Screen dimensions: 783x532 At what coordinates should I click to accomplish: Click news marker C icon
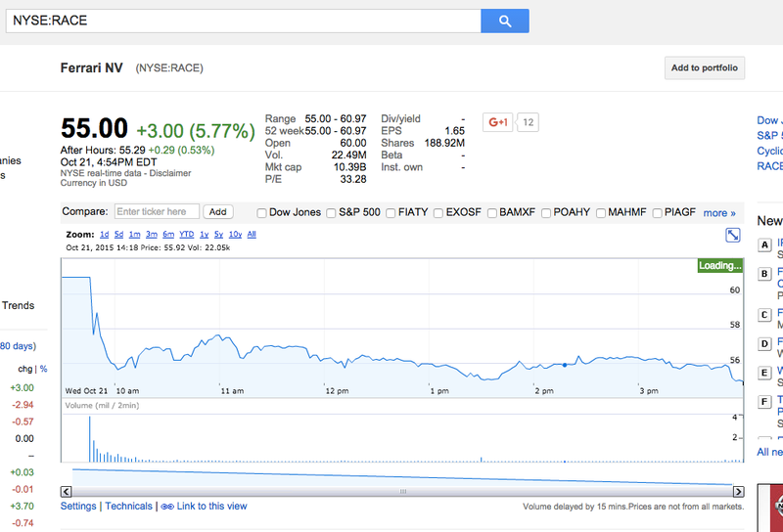[764, 315]
